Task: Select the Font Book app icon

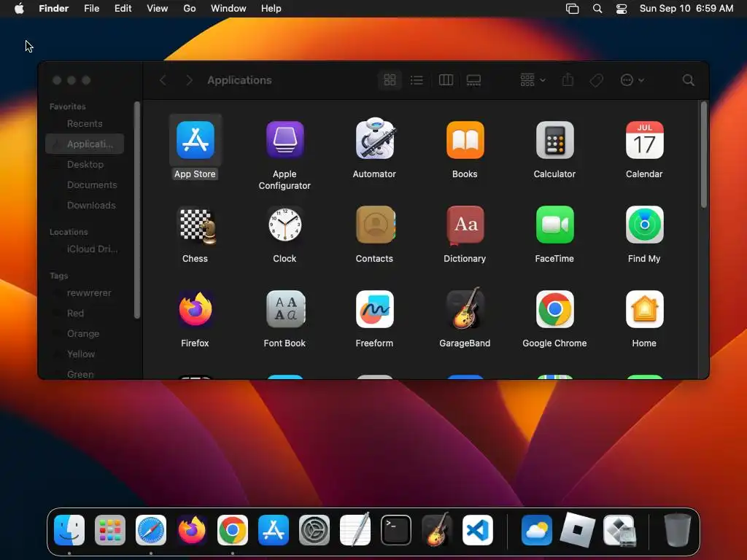Action: point(285,309)
